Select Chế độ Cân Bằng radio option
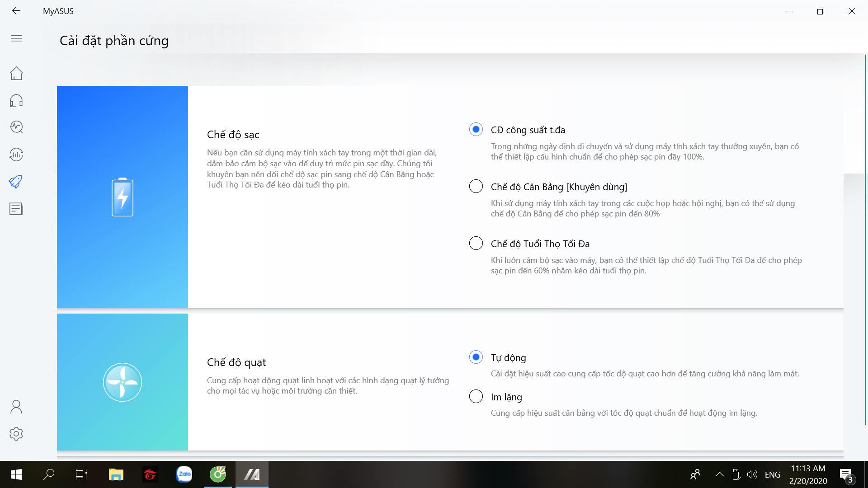 tap(476, 186)
